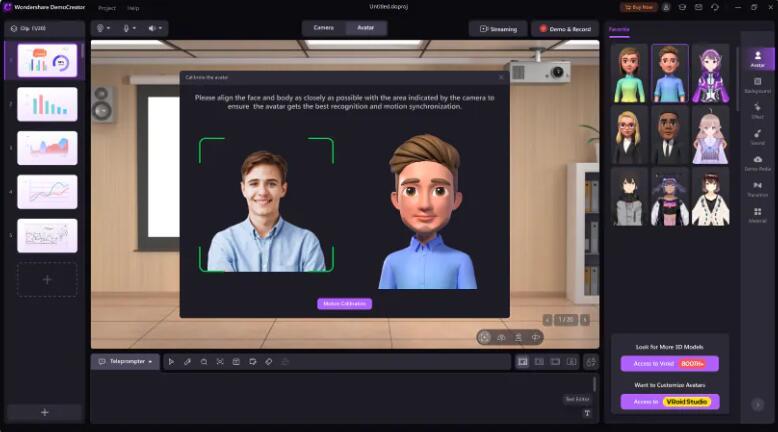The width and height of the screenshot is (778, 432).
Task: Select the fourth screen layout icon
Action: pyautogui.click(x=572, y=362)
